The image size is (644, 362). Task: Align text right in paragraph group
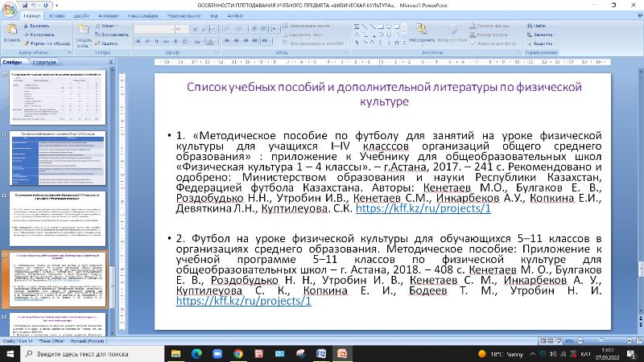(246, 41)
